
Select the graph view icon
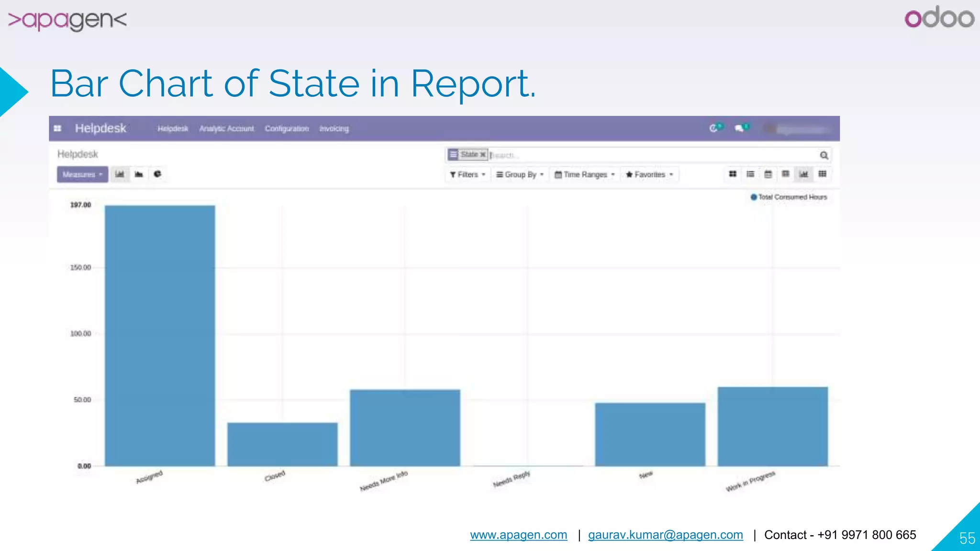click(x=804, y=174)
